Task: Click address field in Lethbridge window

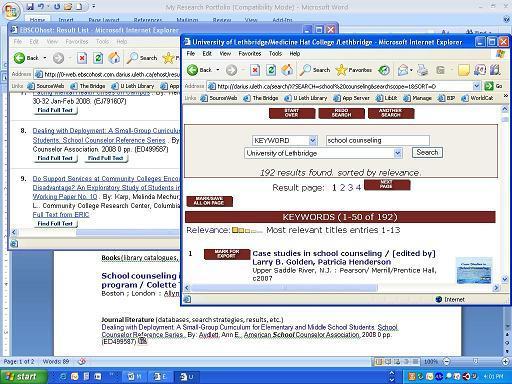Action: coord(344,86)
